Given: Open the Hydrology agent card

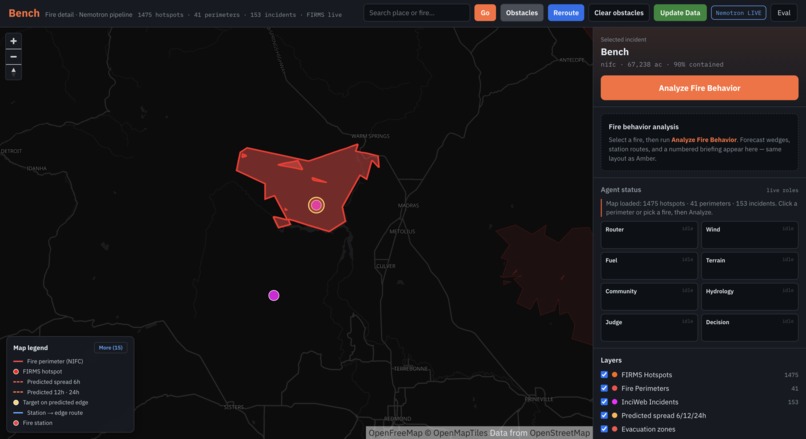Looking at the screenshot, I should 749,297.
